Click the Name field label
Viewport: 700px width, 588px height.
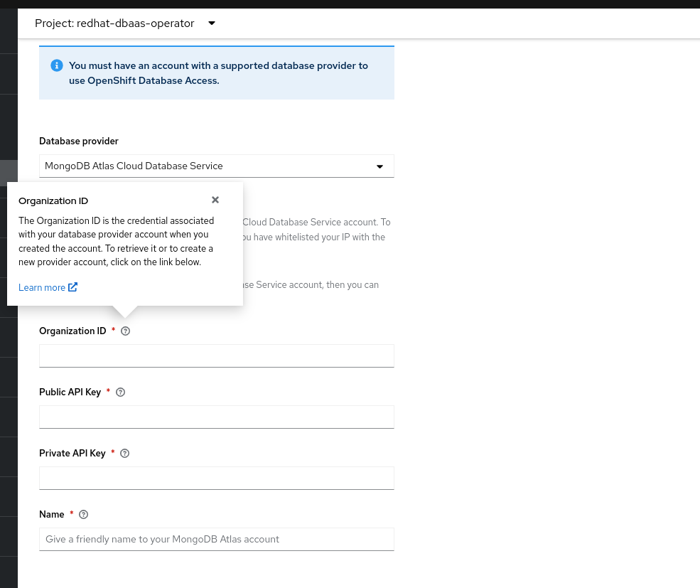click(x=52, y=514)
